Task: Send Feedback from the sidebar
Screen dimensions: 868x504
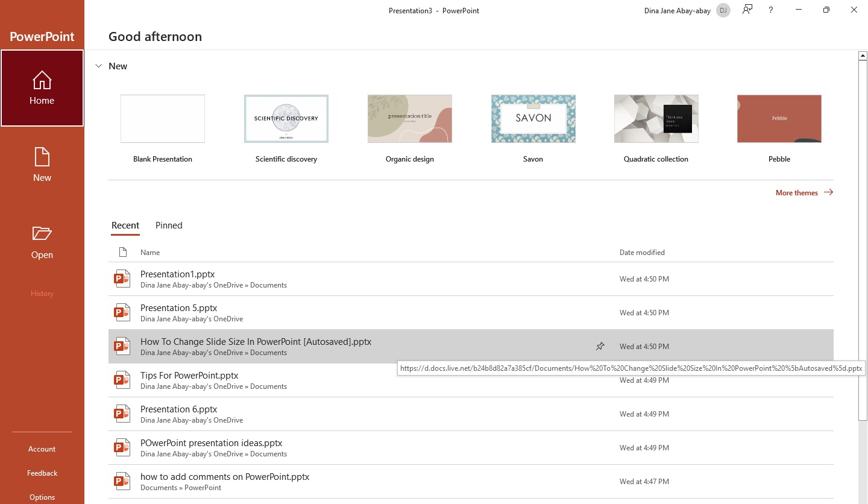Action: pyautogui.click(x=42, y=473)
